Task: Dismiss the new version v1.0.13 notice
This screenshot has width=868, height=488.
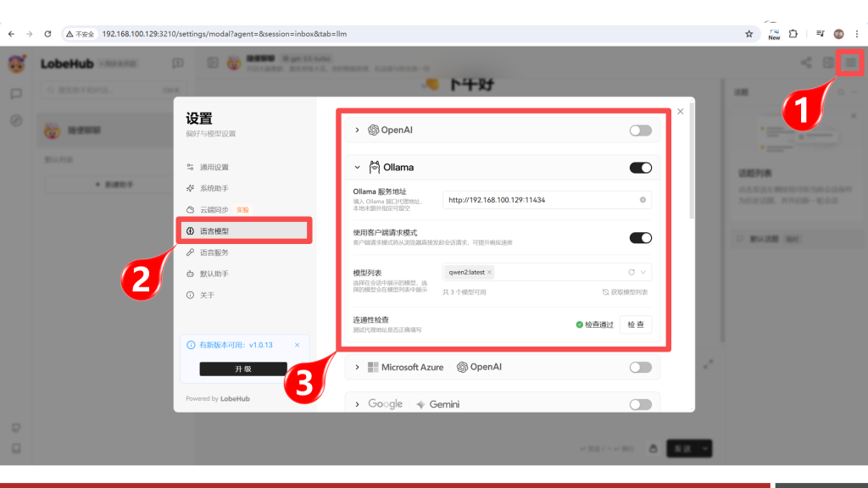Action: [297, 345]
